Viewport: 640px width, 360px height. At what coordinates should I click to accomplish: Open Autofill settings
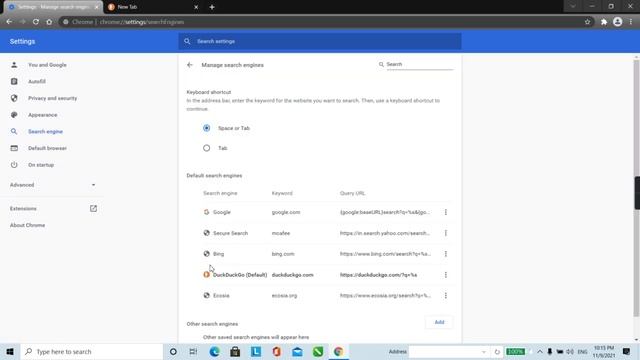click(37, 82)
